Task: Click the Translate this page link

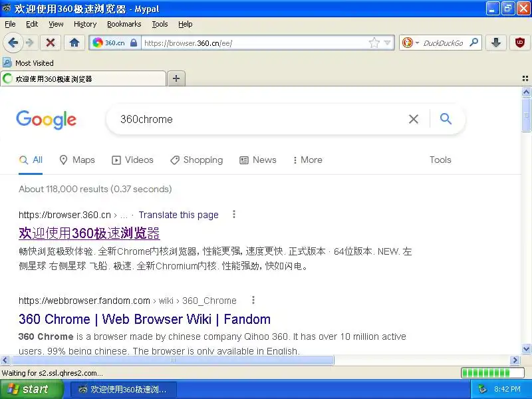Action: click(x=178, y=215)
